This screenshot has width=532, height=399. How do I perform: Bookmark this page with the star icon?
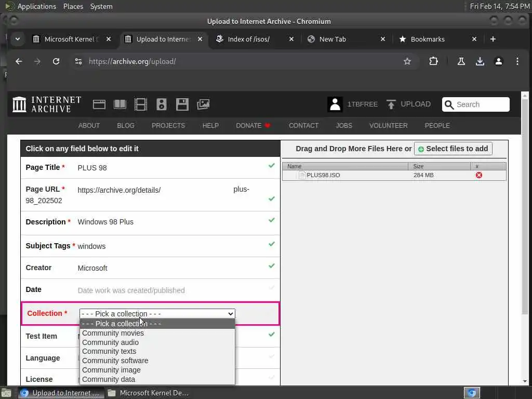pyautogui.click(x=407, y=61)
